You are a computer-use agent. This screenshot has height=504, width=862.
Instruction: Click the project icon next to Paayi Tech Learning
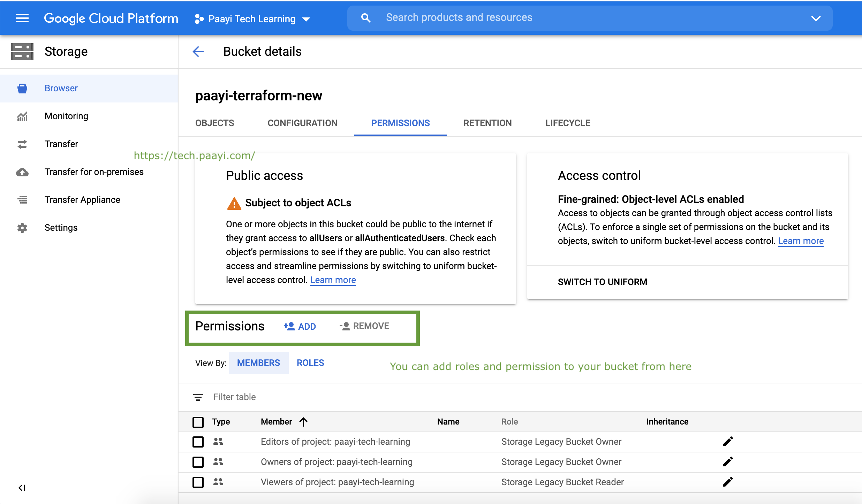[x=199, y=19]
